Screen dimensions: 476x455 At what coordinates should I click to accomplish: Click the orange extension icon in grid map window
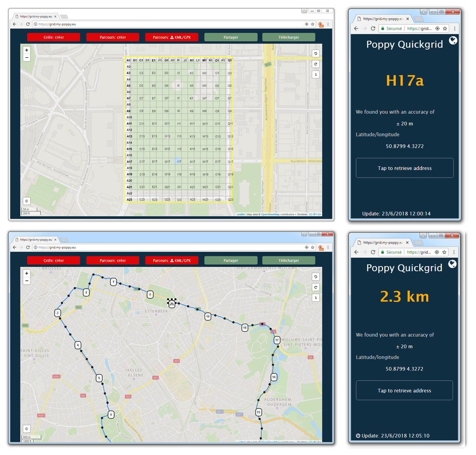point(321,24)
